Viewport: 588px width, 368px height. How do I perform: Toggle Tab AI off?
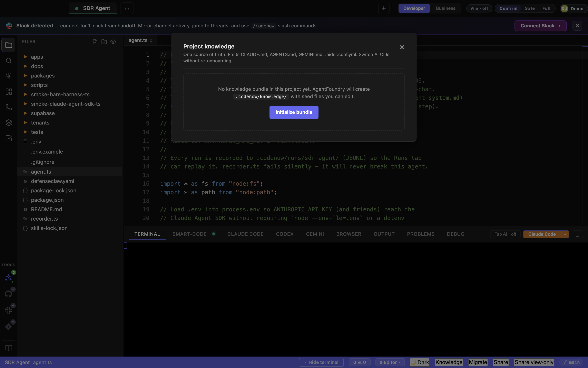505,234
